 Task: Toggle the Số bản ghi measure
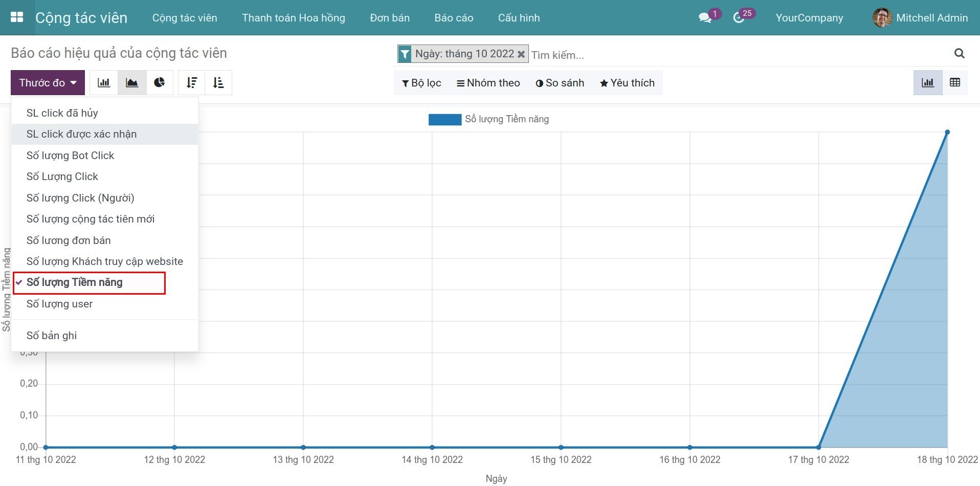click(52, 336)
